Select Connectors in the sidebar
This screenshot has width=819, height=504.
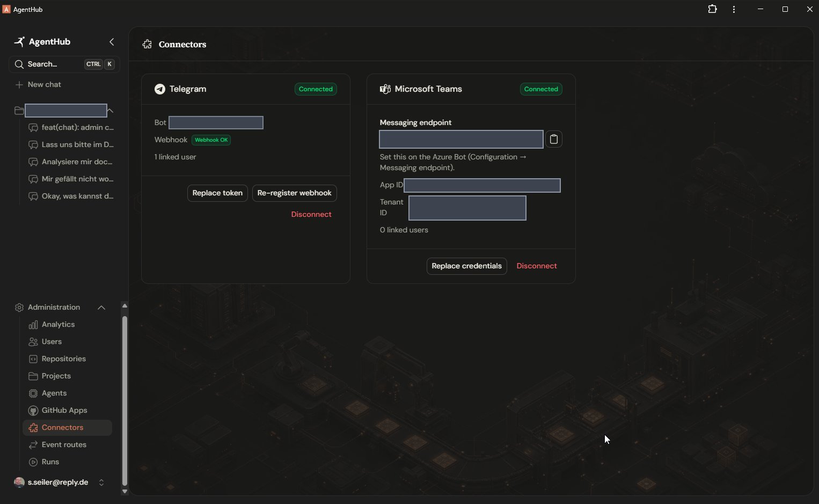pyautogui.click(x=67, y=428)
